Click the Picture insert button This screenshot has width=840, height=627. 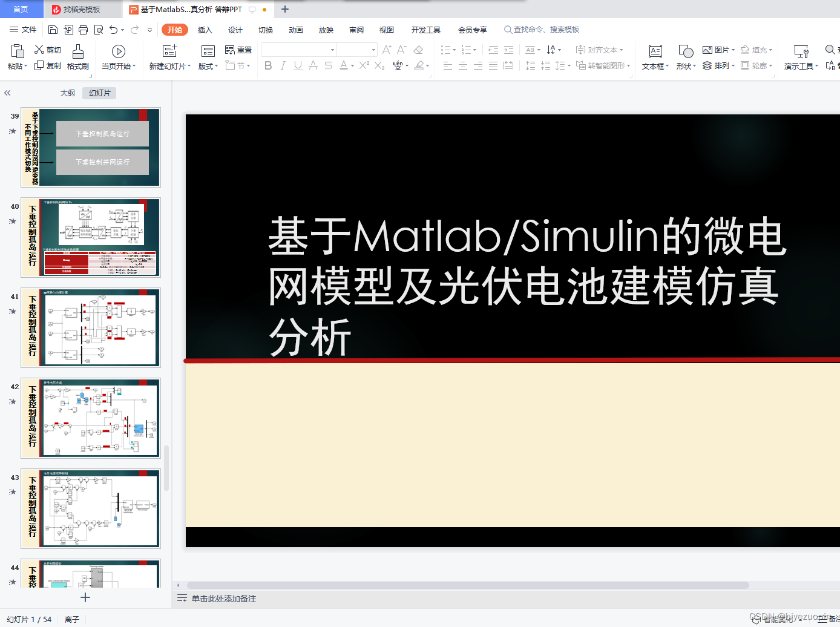tap(718, 50)
